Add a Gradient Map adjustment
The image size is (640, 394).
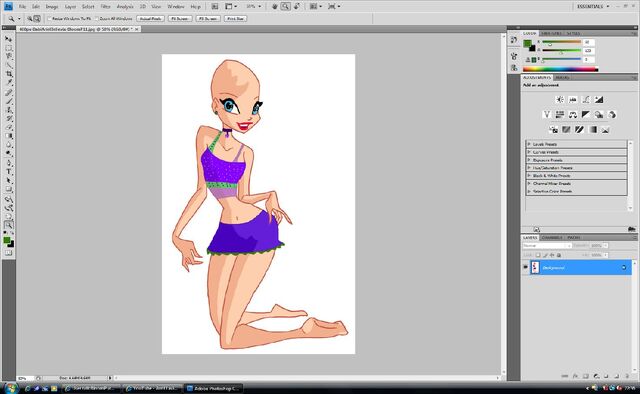point(592,130)
